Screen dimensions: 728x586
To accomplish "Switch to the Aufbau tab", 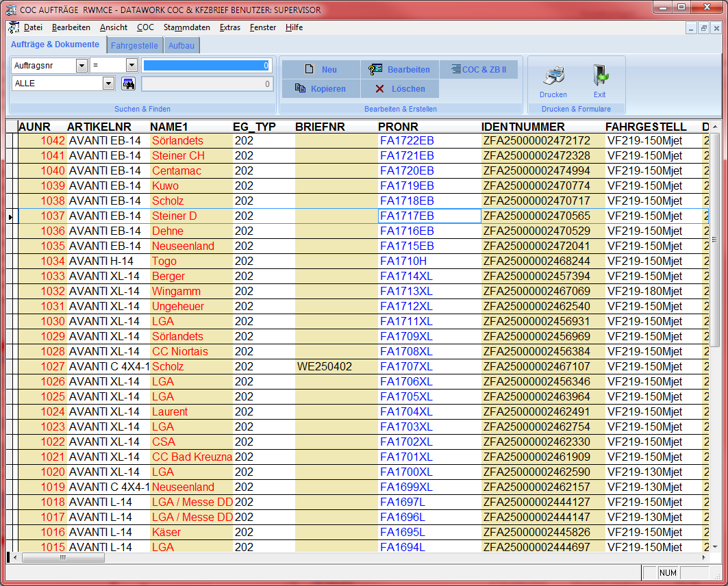I will [x=181, y=45].
